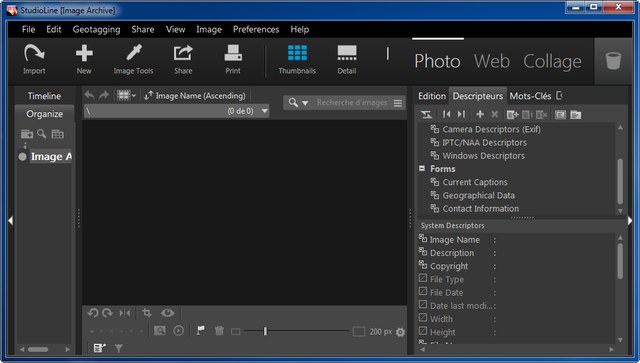This screenshot has width=640, height=363.
Task: Switch to the Mots-Clés tab
Action: (530, 96)
